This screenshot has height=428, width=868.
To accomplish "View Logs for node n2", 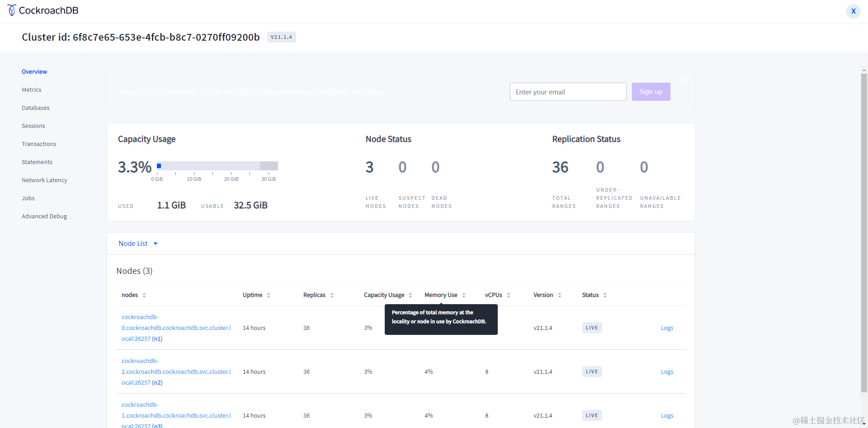I will [667, 372].
